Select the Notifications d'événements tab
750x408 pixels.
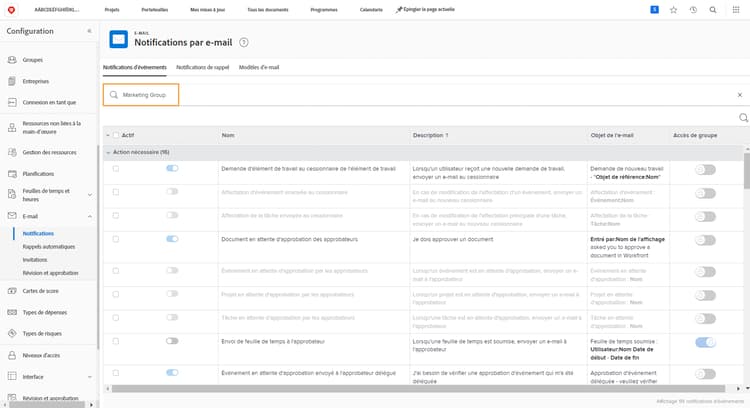pos(135,67)
